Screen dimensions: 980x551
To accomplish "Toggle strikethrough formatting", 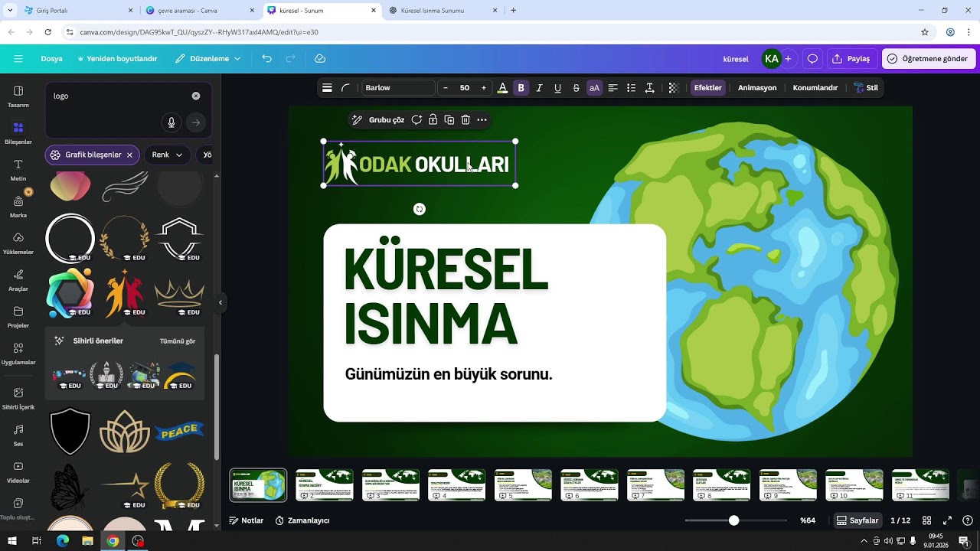I will pos(576,88).
